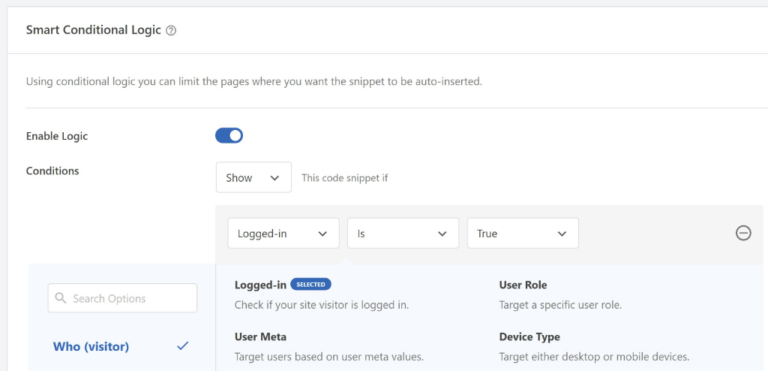Click the chevron arrow in the True dropdown
This screenshot has width=768, height=371.
(562, 234)
